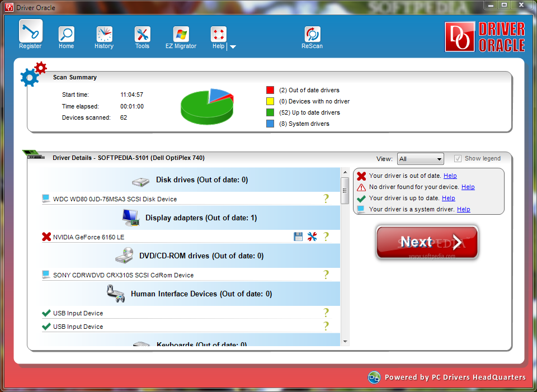Screen dimensions: 537x392
Task: Click repair tools icon for NVIDIA GeForce
Action: click(312, 237)
